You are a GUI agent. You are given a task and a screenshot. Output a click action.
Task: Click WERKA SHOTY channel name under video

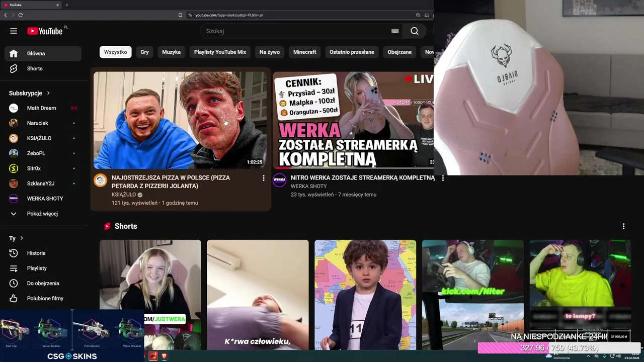point(308,186)
